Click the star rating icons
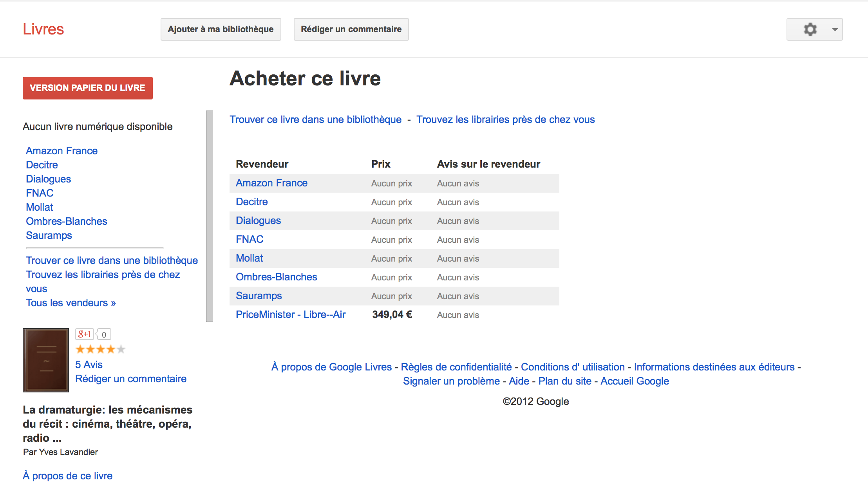The image size is (868, 495). 100,349
